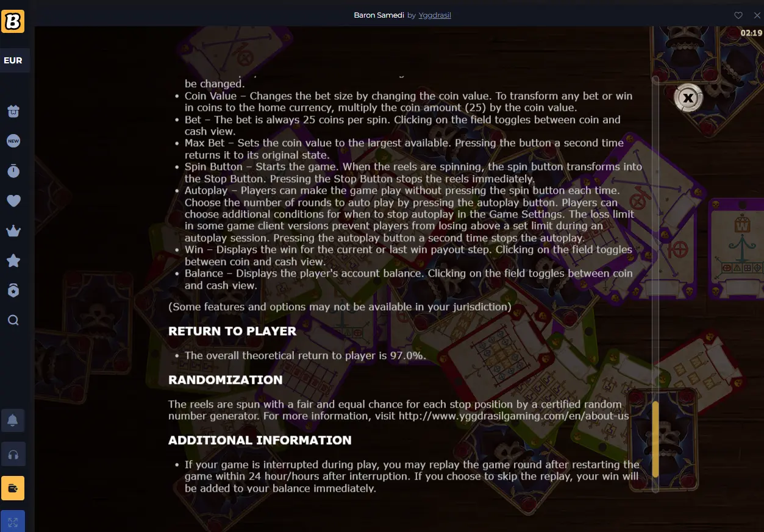The width and height of the screenshot is (764, 532).
Task: Open the EUR currency selector
Action: pyautogui.click(x=13, y=60)
